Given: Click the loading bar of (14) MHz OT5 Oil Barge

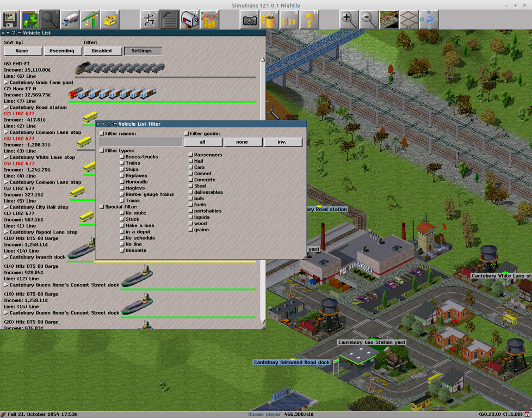Looking at the screenshot, I should tap(188, 290).
